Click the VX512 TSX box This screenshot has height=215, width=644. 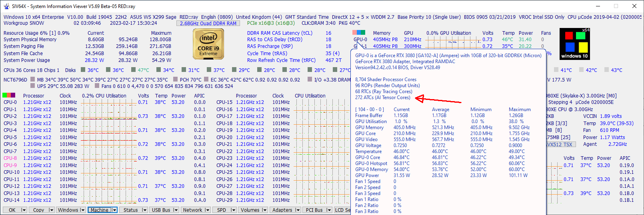pyautogui.click(x=560, y=144)
